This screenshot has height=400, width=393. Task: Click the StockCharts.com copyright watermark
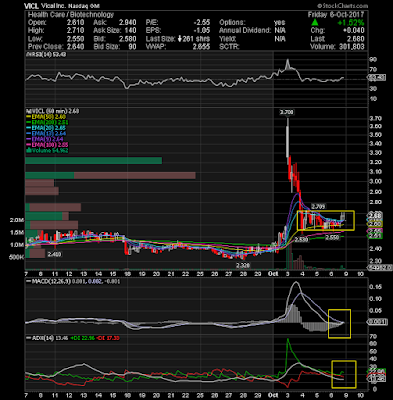click(x=342, y=6)
